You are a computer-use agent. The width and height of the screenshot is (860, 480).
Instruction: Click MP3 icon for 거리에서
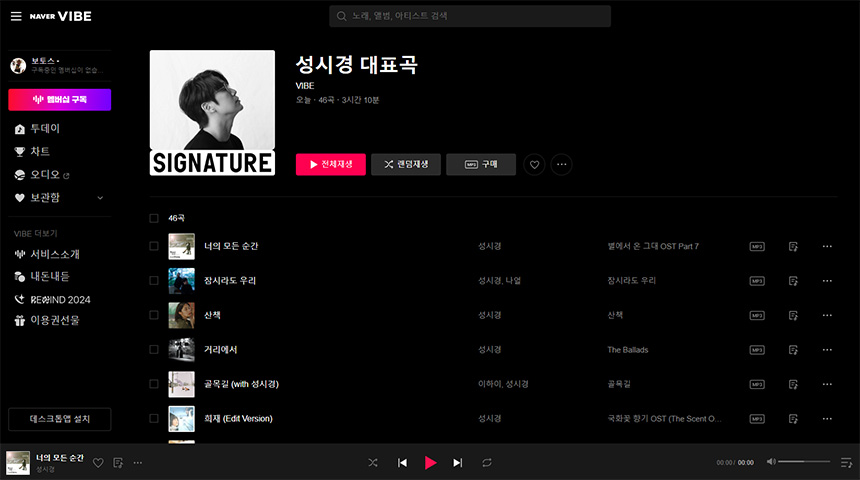(757, 351)
